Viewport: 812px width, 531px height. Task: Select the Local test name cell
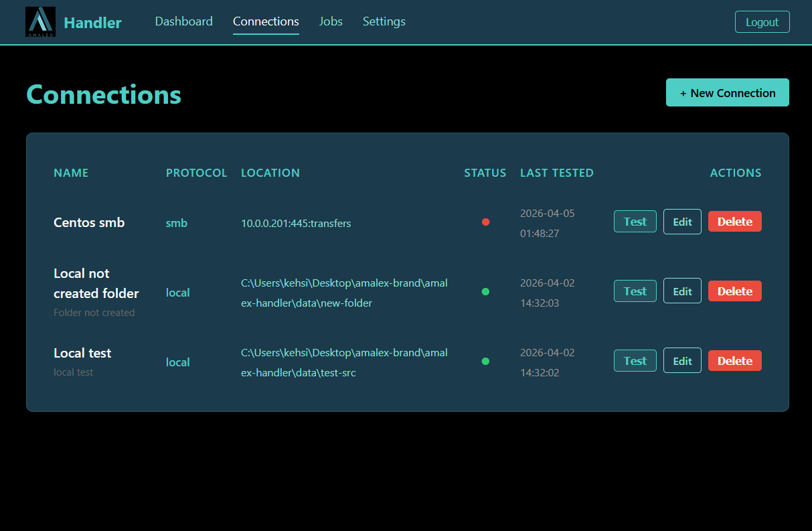tap(82, 353)
